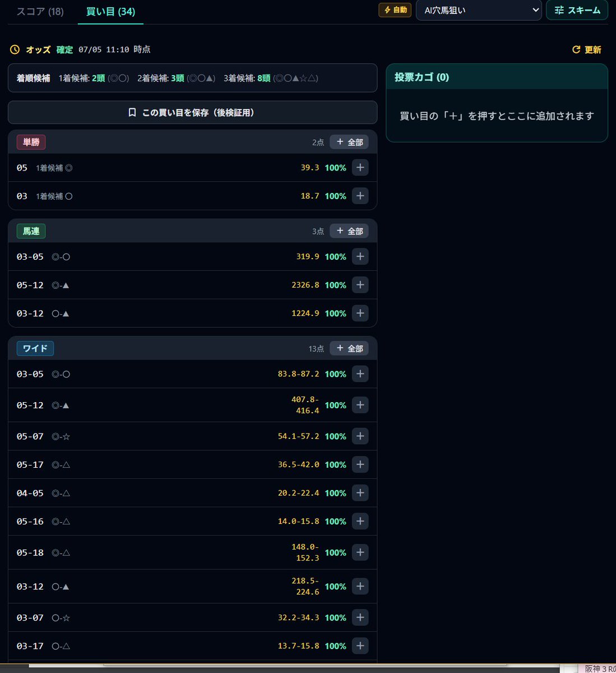Click odds value 39.3
Viewport: 616px width, 673px height.
310,168
